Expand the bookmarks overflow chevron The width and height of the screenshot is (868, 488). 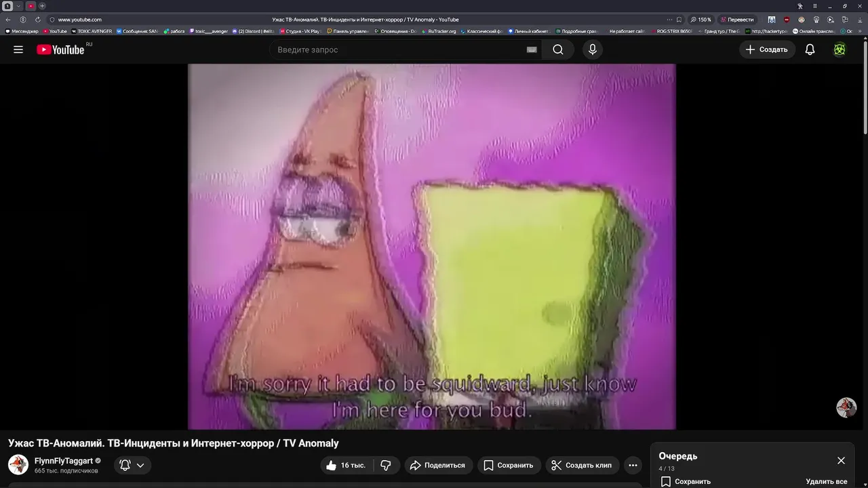[x=861, y=31]
